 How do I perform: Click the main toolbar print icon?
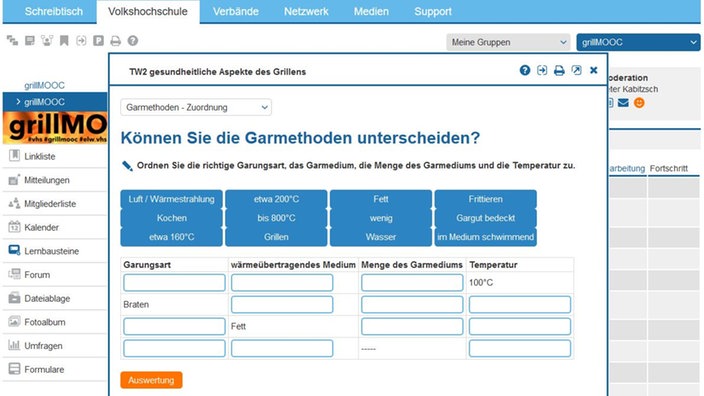[115, 41]
